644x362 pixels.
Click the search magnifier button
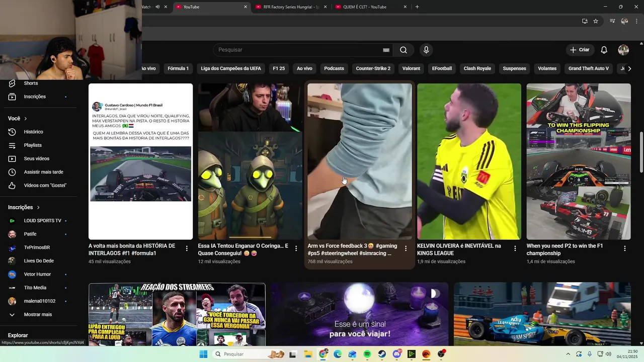404,50
